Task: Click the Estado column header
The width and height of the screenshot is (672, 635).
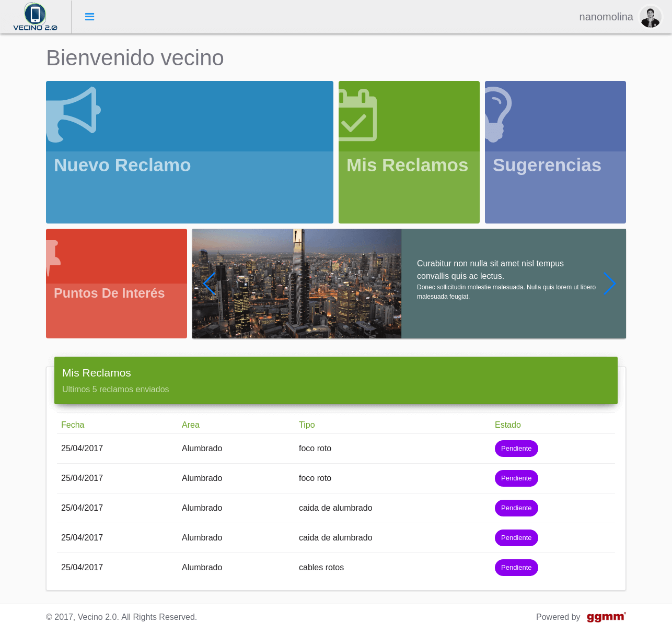Action: tap(507, 425)
